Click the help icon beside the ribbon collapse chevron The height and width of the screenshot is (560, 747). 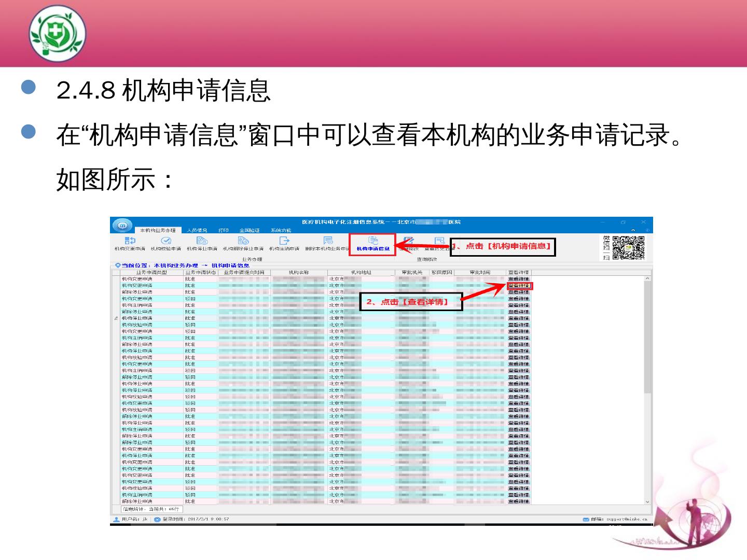pyautogui.click(x=647, y=230)
